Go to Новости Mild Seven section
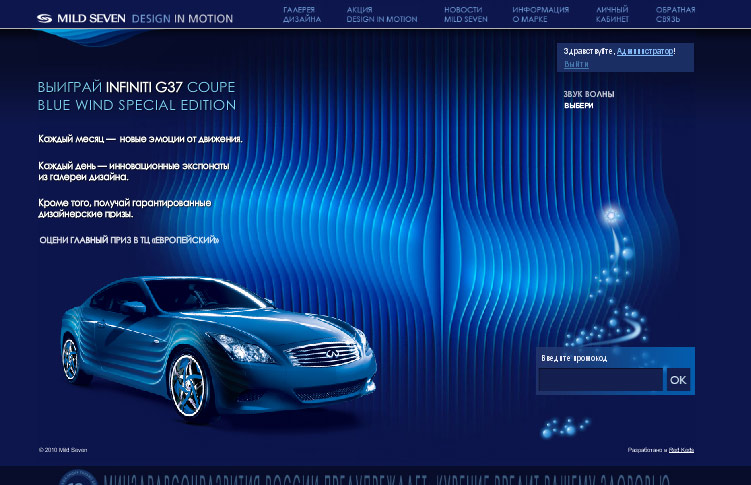The width and height of the screenshot is (751, 485). point(466,14)
